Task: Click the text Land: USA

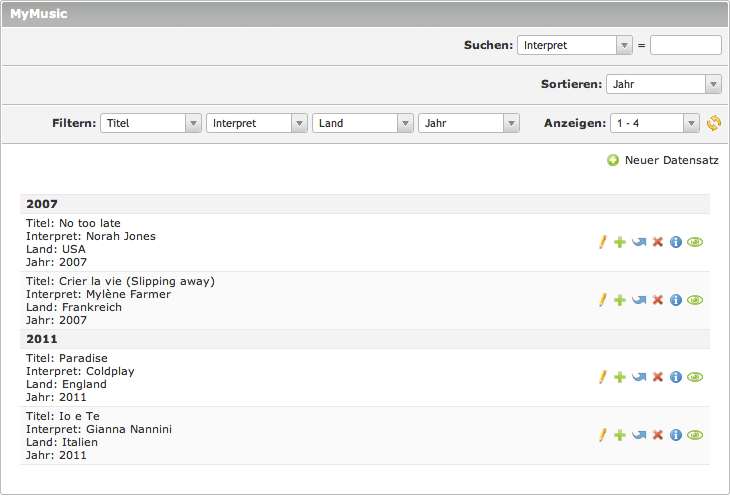Action: click(56, 250)
